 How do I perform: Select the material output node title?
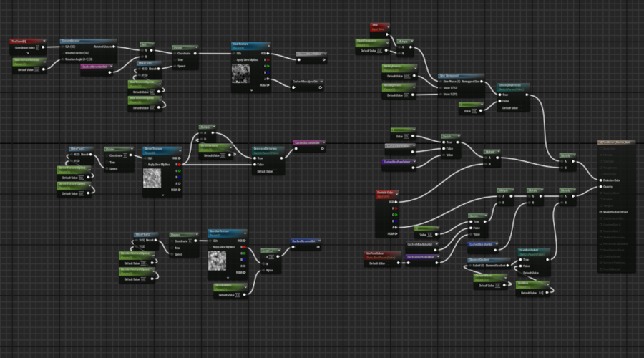[616, 142]
